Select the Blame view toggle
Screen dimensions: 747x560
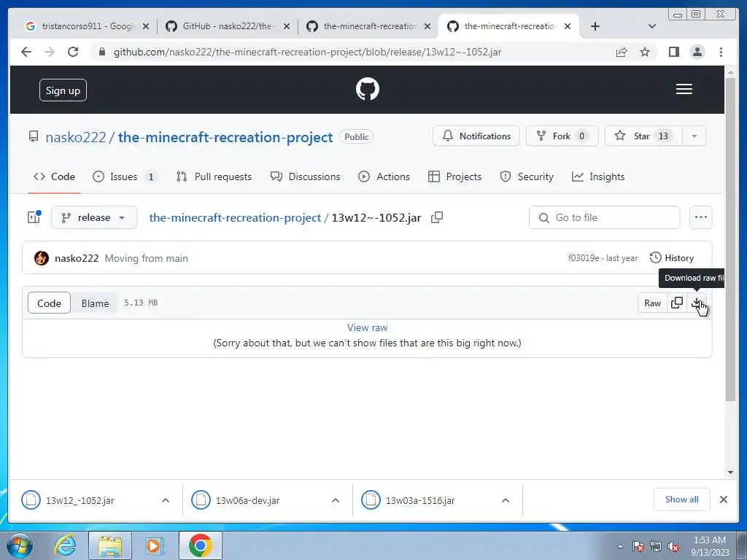(95, 303)
